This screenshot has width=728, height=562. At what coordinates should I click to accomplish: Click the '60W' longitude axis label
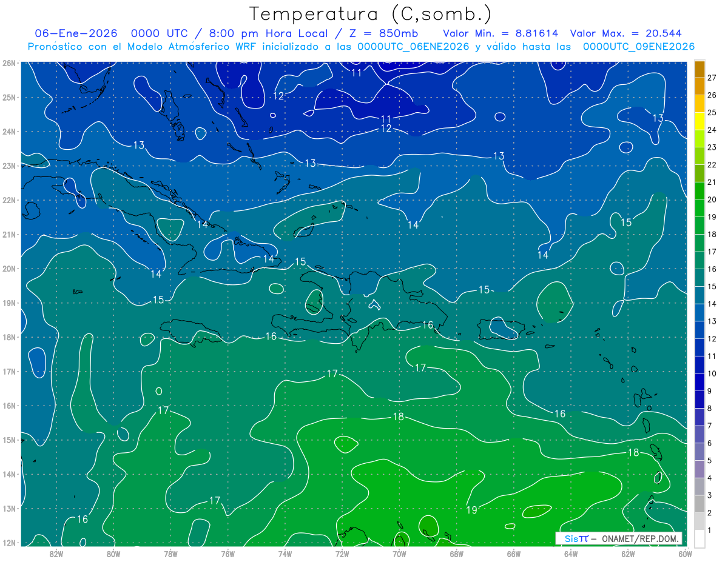tap(685, 554)
